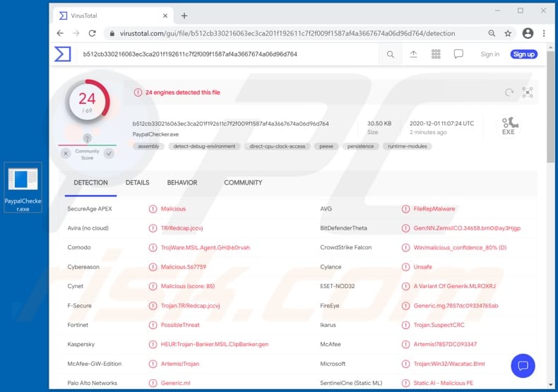Open the COMMUNITY tab

243,183
